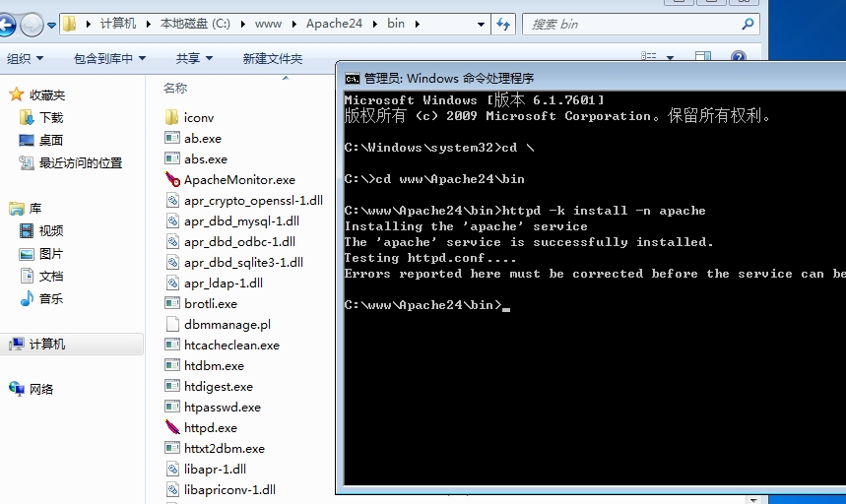This screenshot has height=504, width=846.
Task: Open the view options dropdown arrow
Action: coord(670,57)
